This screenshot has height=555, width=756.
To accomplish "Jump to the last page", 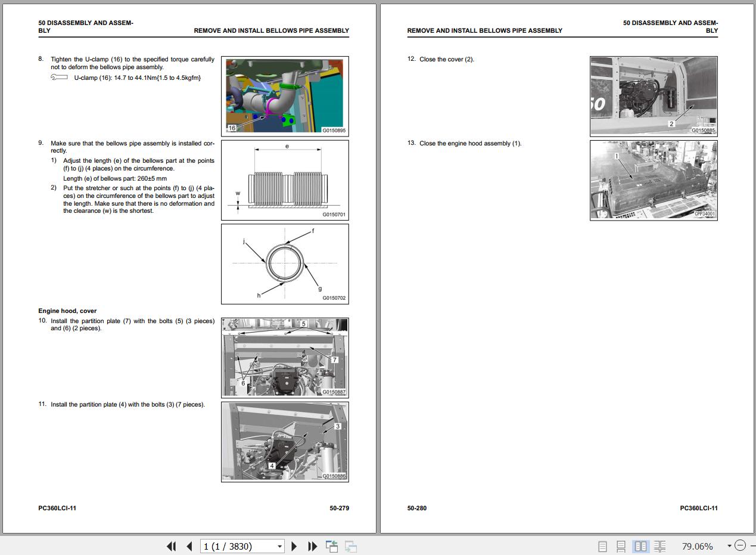I will pyautogui.click(x=312, y=546).
